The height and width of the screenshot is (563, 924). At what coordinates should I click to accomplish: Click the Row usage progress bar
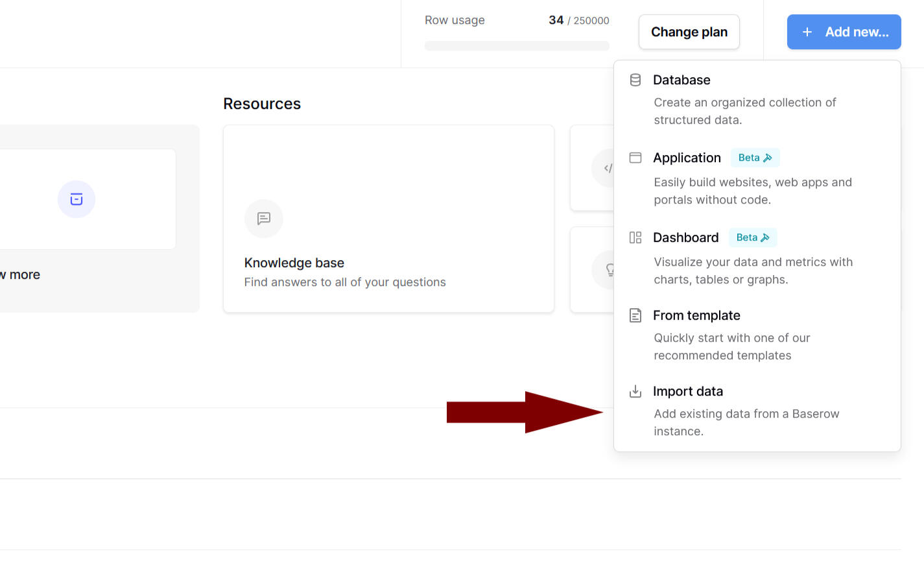(517, 45)
